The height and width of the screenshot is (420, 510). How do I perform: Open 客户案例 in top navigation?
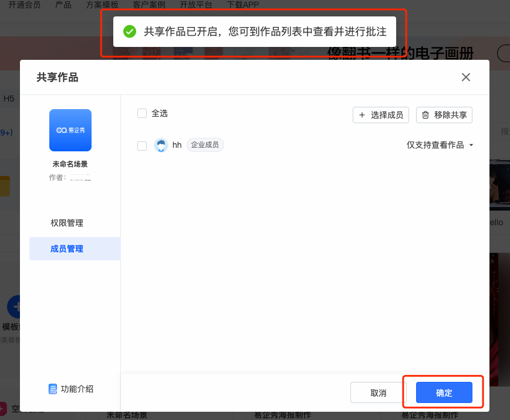(149, 5)
